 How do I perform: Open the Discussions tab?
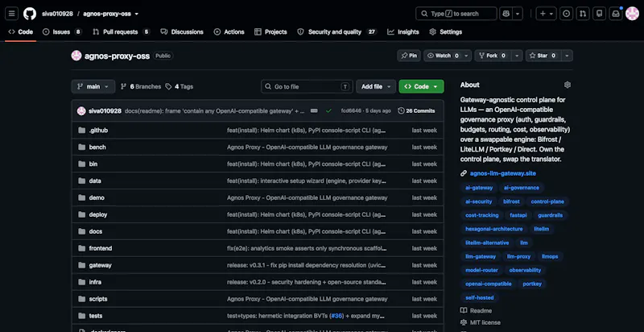[182, 31]
